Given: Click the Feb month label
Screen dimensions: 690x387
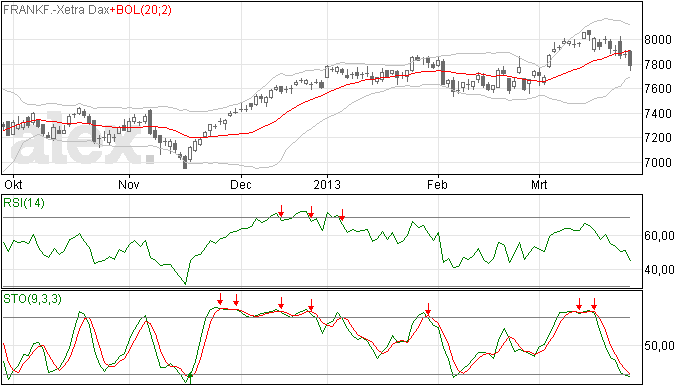Looking at the screenshot, I should (x=437, y=184).
